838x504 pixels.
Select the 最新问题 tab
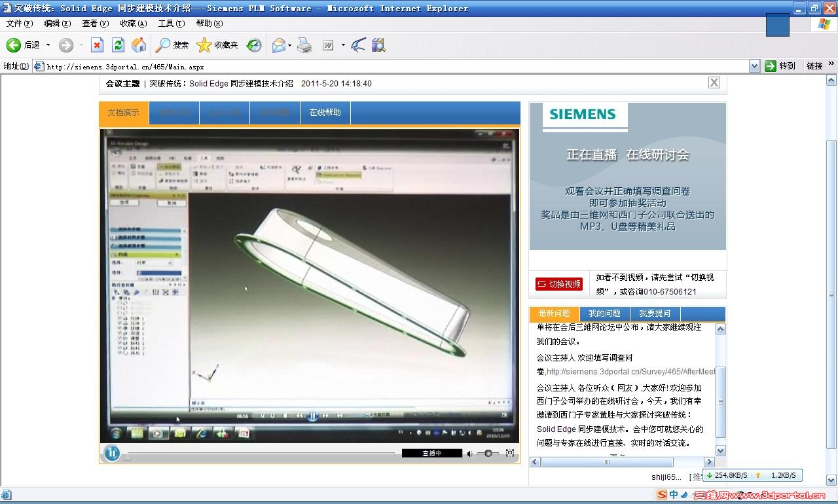click(x=554, y=314)
